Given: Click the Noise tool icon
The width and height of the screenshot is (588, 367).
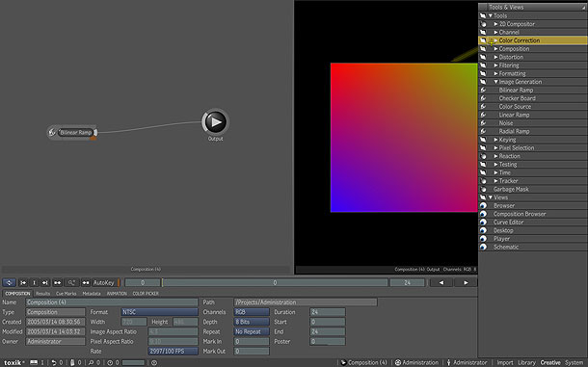Looking at the screenshot, I should pos(483,123).
